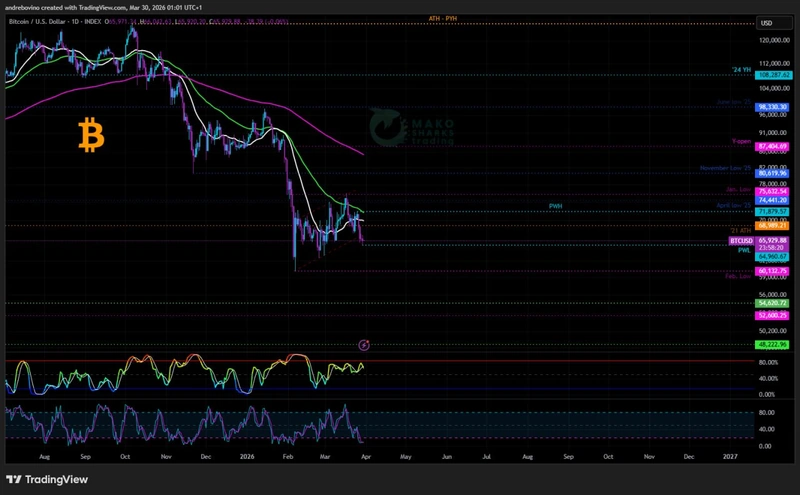This screenshot has width=800, height=495.
Task: Click the 2027 marker on time axis
Action: point(730,455)
